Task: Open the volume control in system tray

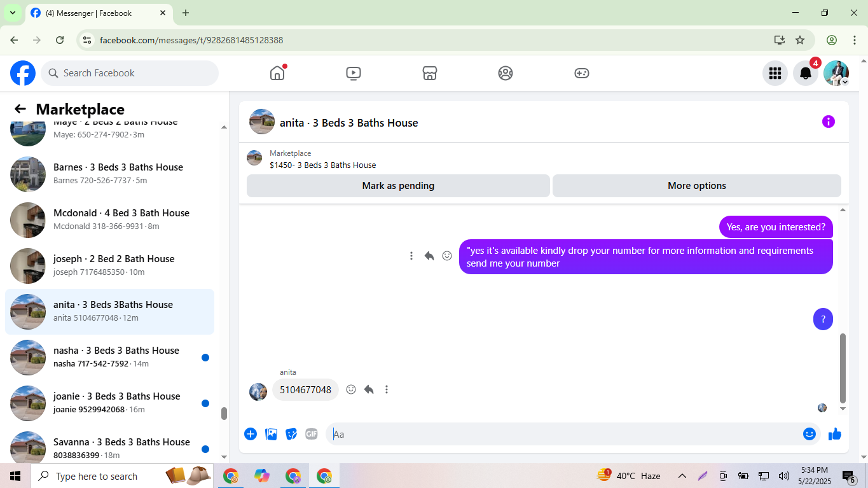Action: 783,476
